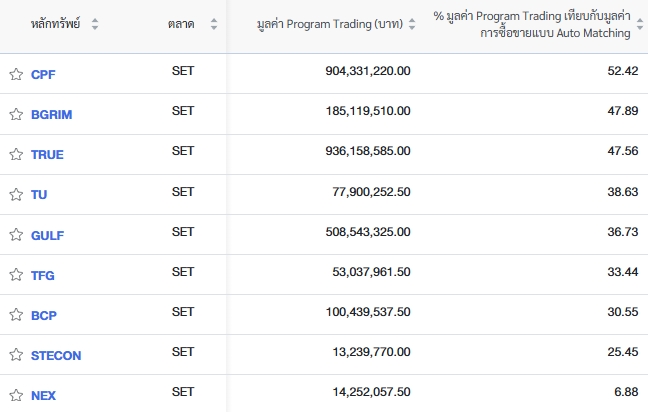Select NEX value 14,252,057.50
The width and height of the screenshot is (648, 412).
(372, 392)
